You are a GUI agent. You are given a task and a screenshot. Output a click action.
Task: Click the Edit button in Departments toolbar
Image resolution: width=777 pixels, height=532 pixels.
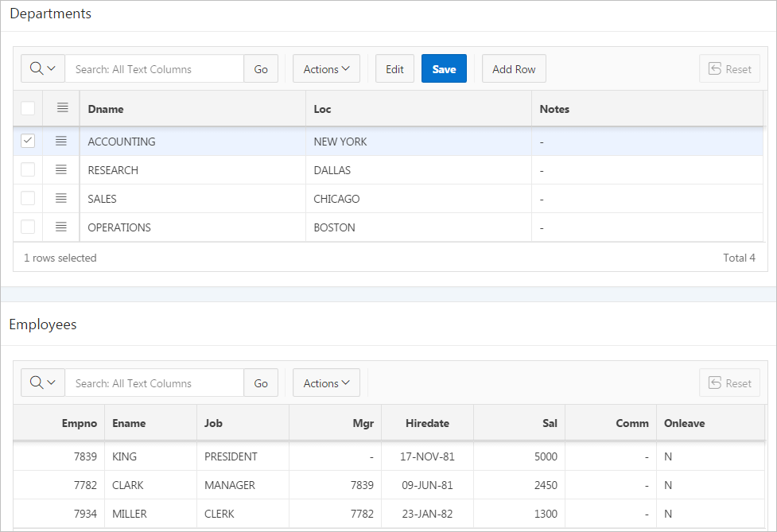394,69
